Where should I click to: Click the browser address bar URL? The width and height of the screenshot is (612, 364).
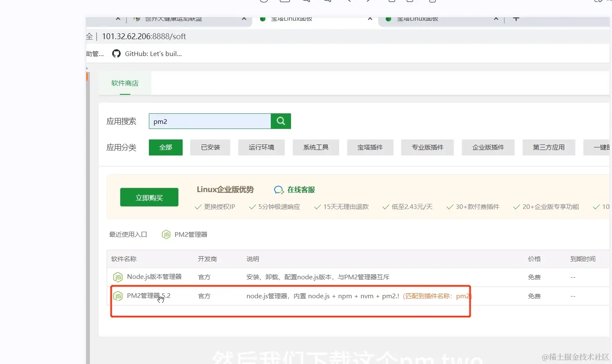(x=144, y=37)
